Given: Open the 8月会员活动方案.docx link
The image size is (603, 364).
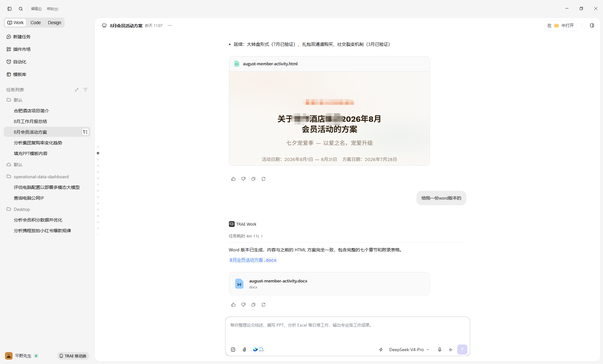Looking at the screenshot, I should tap(253, 260).
